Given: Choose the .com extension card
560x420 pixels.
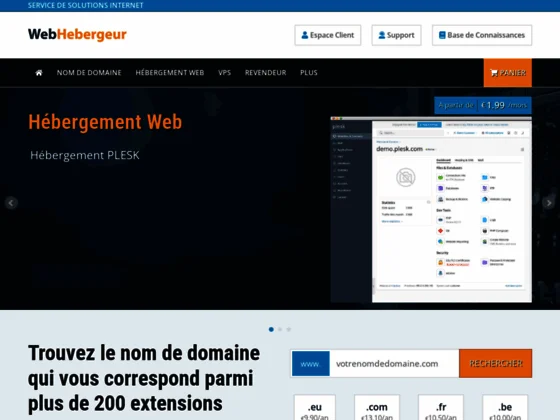Looking at the screenshot, I should point(377,408).
